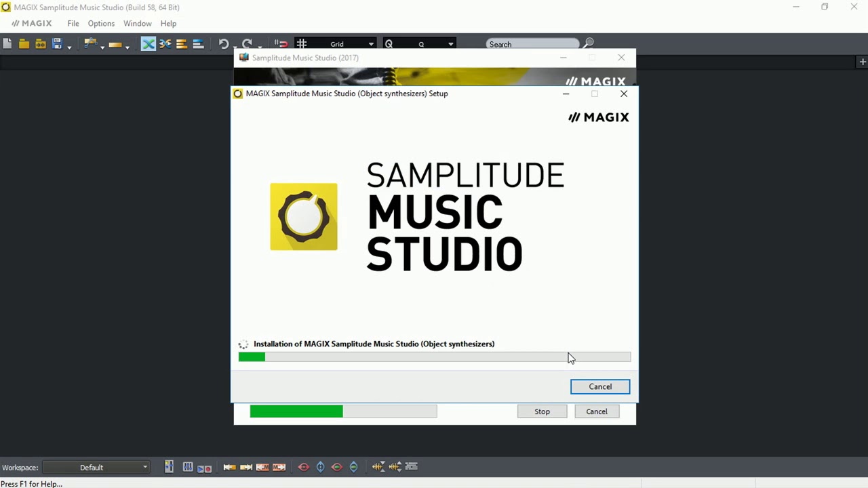Image resolution: width=868 pixels, height=488 pixels.
Task: Click the Q quantize icon
Action: (389, 44)
